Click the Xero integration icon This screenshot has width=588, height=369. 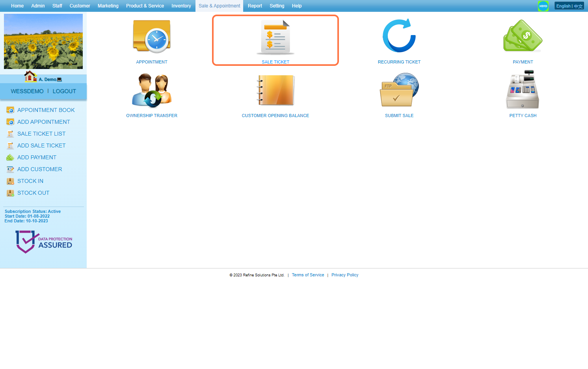coord(543,6)
